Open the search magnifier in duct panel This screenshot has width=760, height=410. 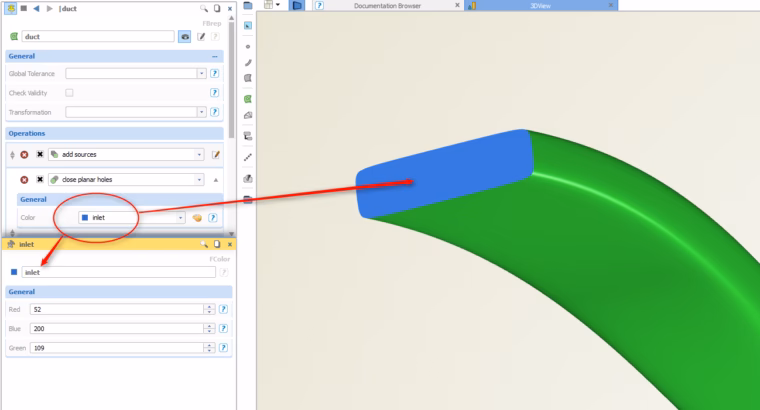(x=204, y=8)
